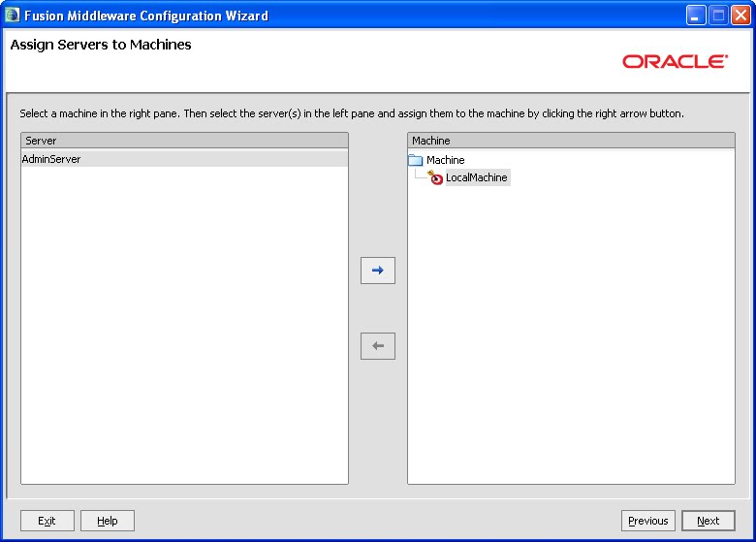756x542 pixels.
Task: Open Help for this wizard page
Action: pyautogui.click(x=107, y=521)
